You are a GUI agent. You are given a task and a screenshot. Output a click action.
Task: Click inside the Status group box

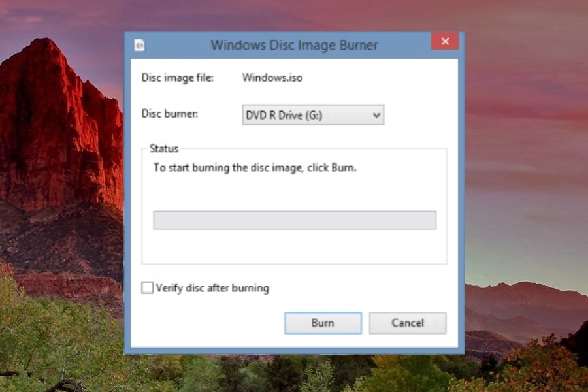pos(294,196)
